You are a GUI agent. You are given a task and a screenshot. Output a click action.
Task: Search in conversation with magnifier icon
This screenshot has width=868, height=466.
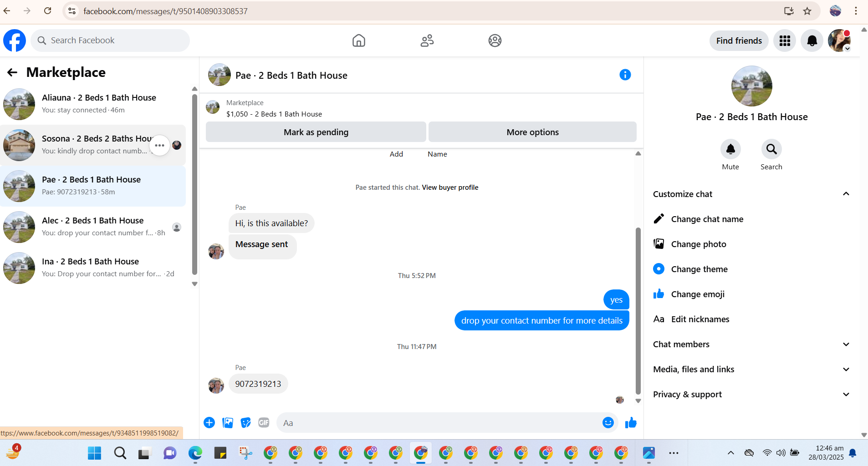(x=771, y=149)
